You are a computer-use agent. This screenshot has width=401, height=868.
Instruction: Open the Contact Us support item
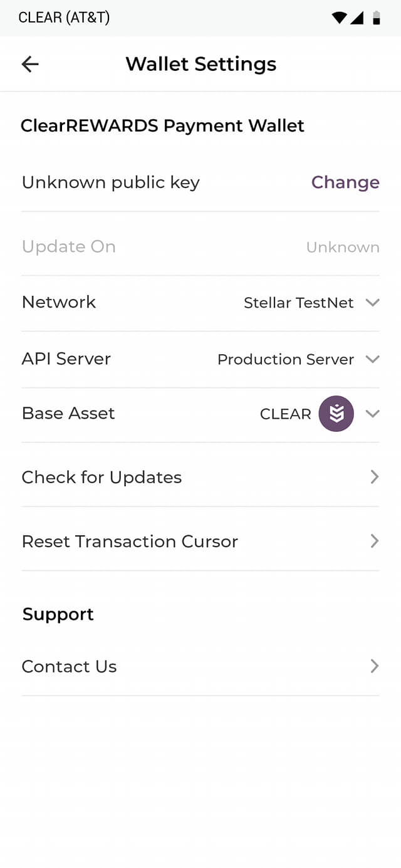69,666
